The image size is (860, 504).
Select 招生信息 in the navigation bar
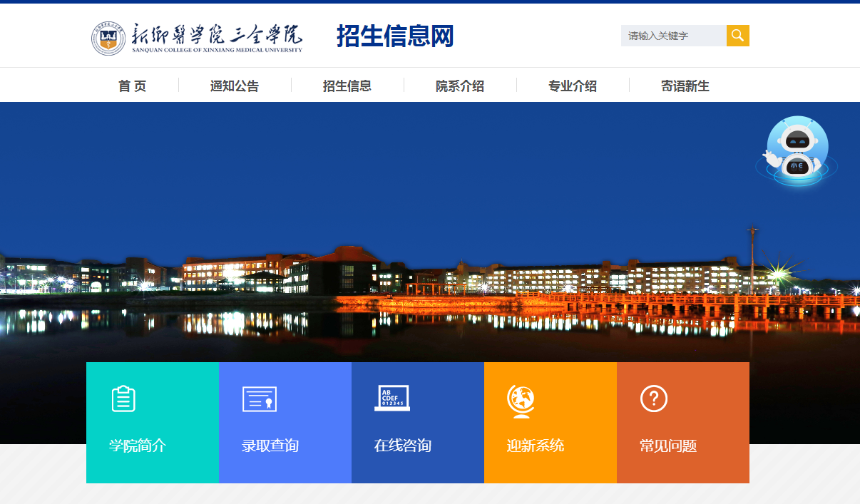pos(347,86)
